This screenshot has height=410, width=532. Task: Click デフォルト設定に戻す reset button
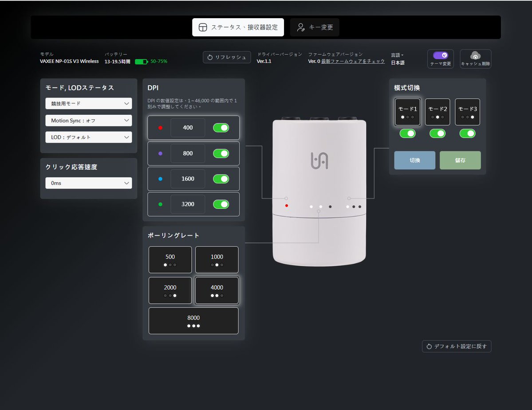coord(456,346)
